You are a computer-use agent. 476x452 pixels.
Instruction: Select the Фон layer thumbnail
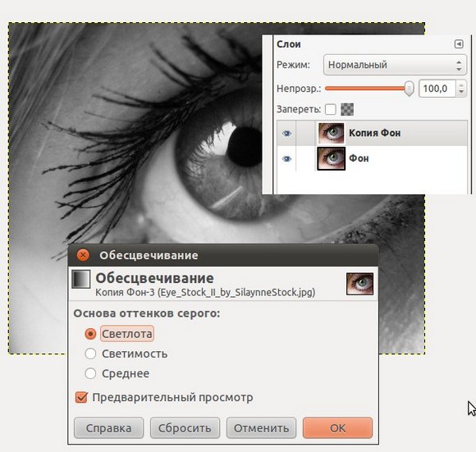(x=332, y=158)
